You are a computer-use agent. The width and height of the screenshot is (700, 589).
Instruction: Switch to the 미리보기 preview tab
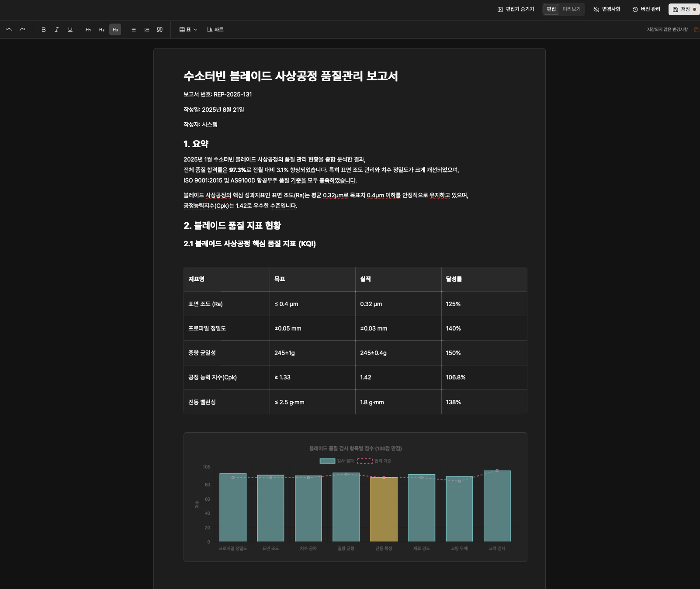pos(572,9)
